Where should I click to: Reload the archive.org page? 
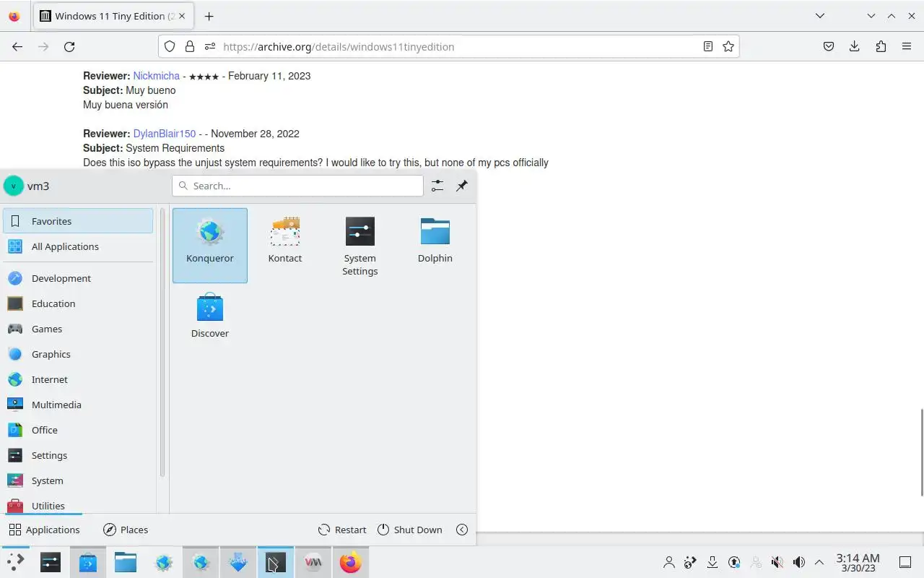click(69, 46)
